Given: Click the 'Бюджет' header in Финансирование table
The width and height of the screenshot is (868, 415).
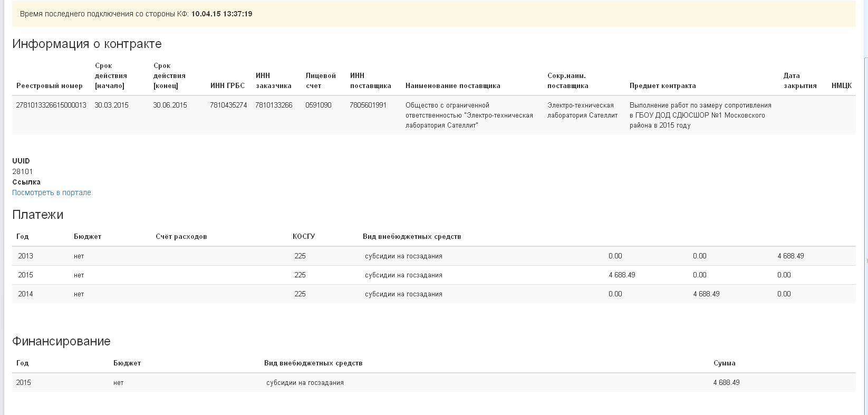Looking at the screenshot, I should pos(127,363).
